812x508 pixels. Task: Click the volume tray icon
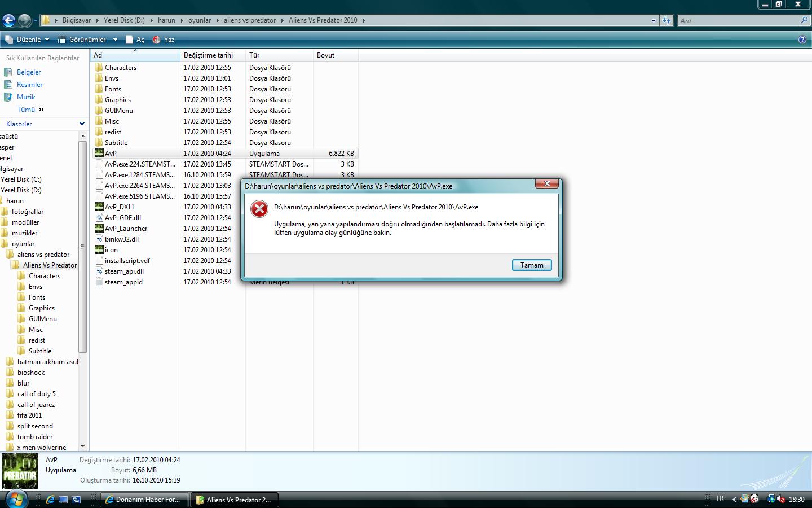point(781,499)
